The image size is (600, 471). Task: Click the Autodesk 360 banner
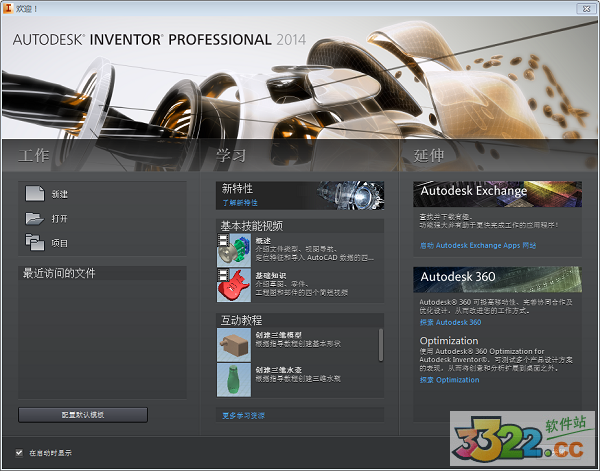pyautogui.click(x=497, y=279)
